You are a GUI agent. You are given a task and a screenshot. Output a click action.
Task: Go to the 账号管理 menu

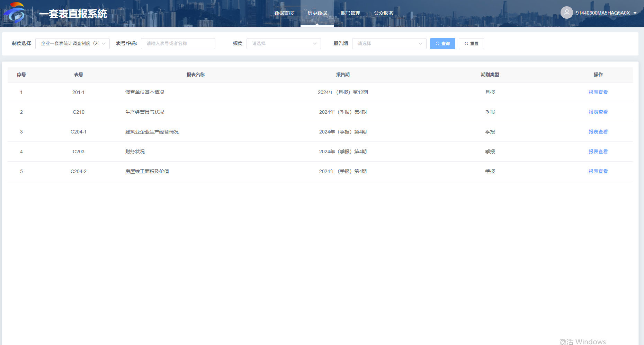tap(350, 13)
